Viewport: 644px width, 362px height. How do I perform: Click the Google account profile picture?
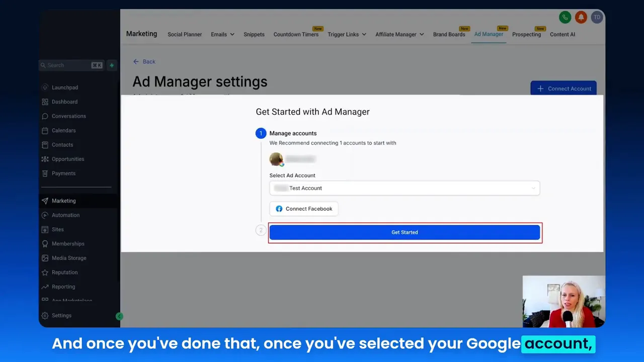(x=276, y=159)
